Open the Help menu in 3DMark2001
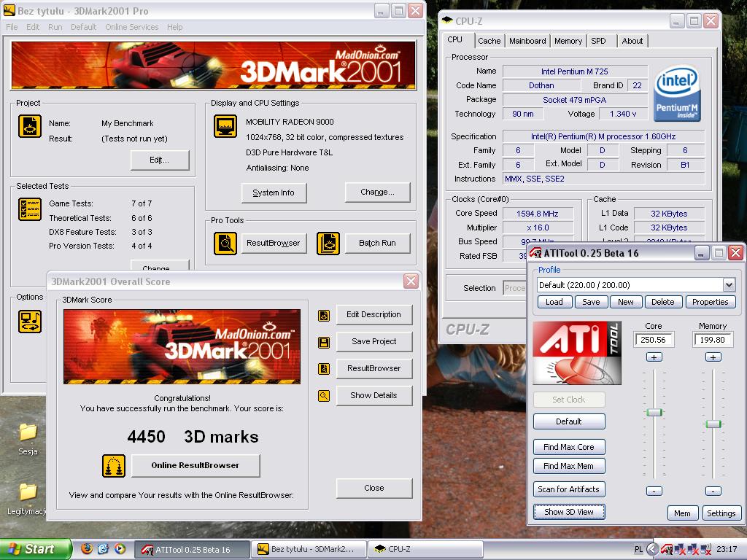The width and height of the screenshot is (747, 560). tap(175, 27)
